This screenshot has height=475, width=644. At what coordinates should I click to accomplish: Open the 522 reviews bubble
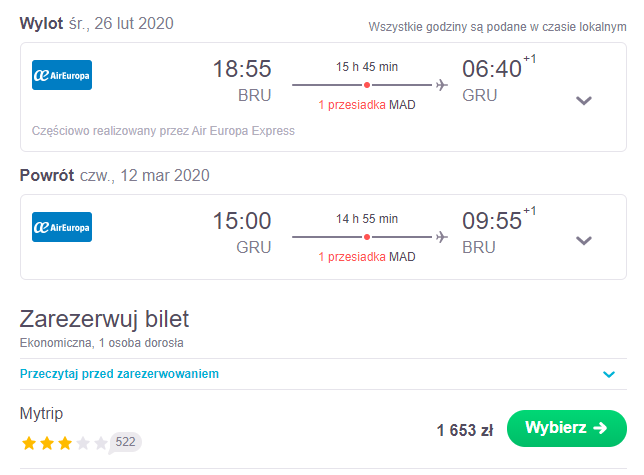tap(125, 442)
